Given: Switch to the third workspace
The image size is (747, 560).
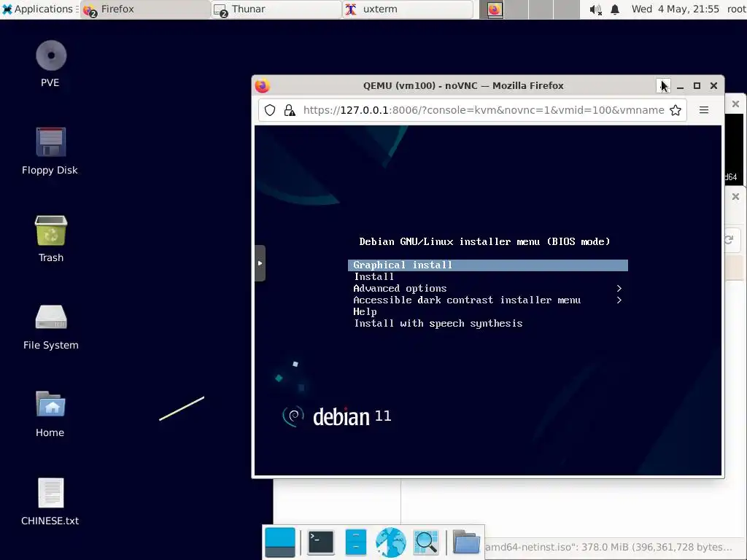Looking at the screenshot, I should (x=541, y=9).
